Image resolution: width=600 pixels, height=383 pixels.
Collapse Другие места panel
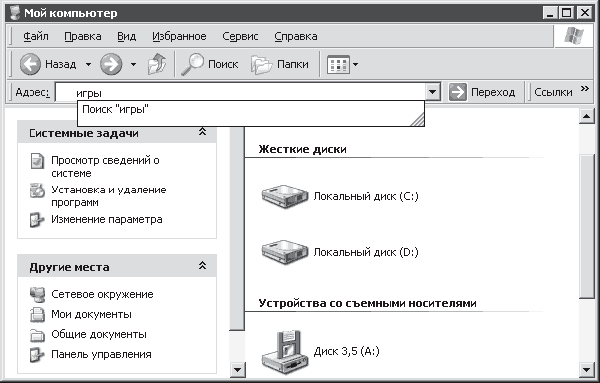pyautogui.click(x=202, y=266)
